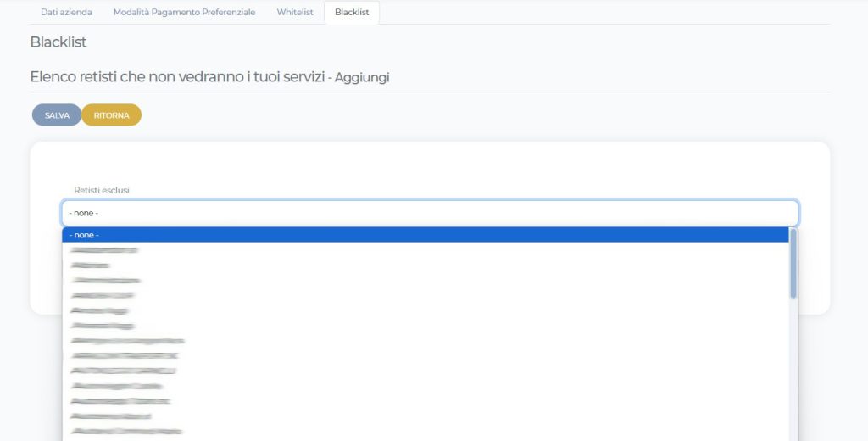
Task: Select the active Blacklist tab
Action: click(x=352, y=13)
